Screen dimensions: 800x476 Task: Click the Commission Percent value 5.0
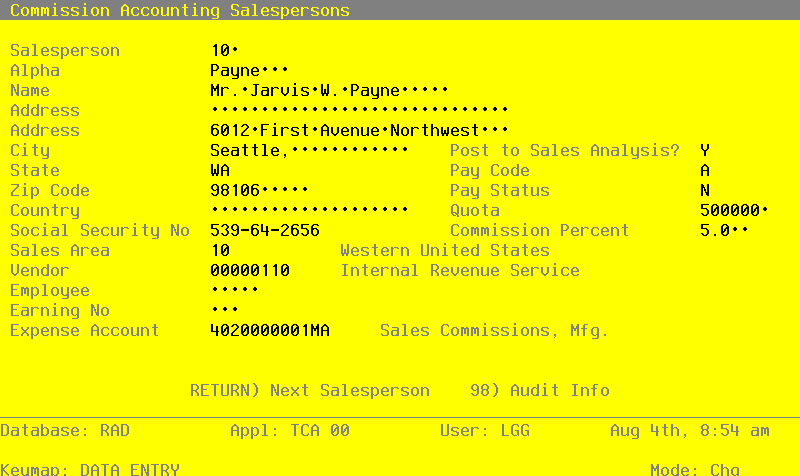click(724, 230)
